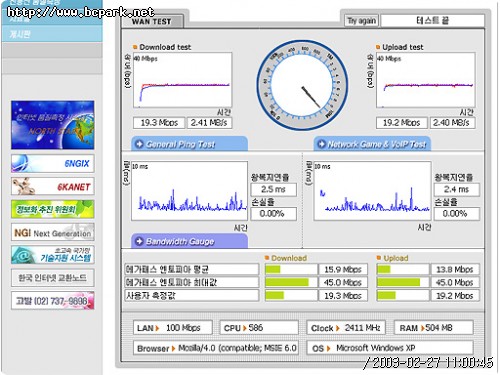
Task: Click the 45.0 Mbps upload maximum bar
Action: pyautogui.click(x=403, y=282)
